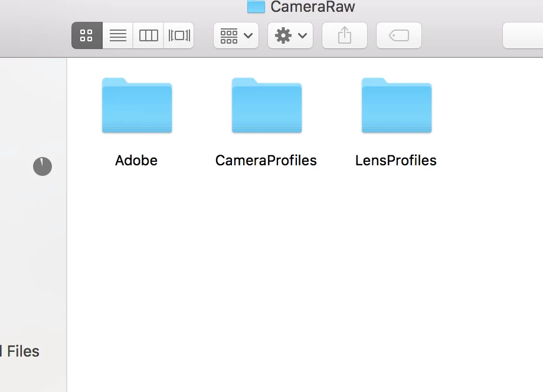Click the Edit Tags button
This screenshot has height=392, width=543.
pyautogui.click(x=399, y=35)
